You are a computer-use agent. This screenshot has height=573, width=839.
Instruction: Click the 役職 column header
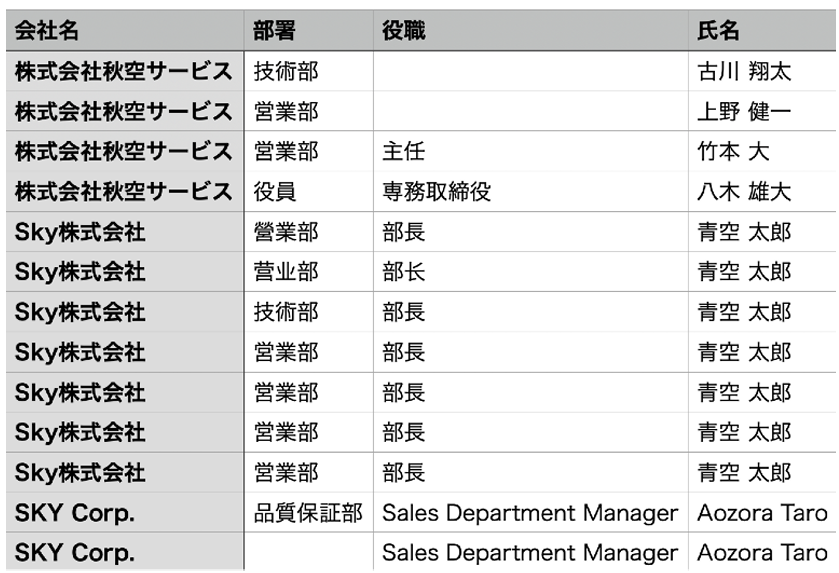pos(531,30)
